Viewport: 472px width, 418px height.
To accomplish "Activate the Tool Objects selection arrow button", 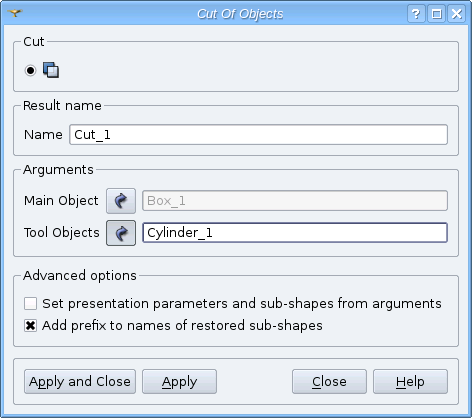I will coord(121,233).
